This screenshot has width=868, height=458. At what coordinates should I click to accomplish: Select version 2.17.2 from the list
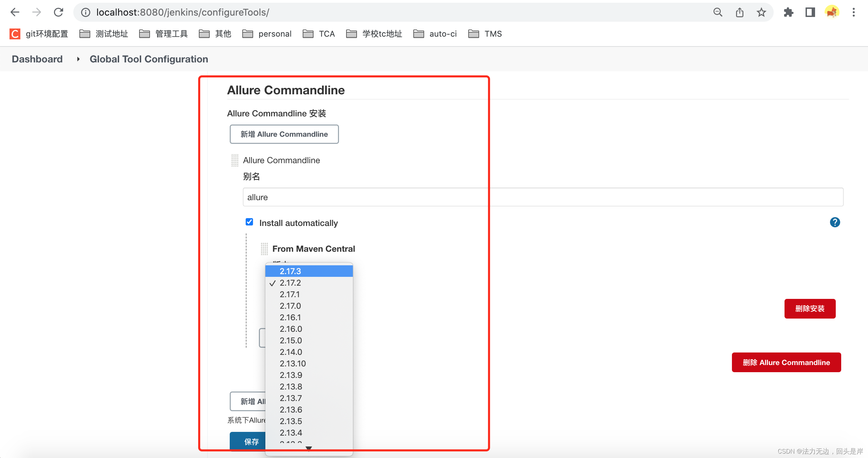(309, 283)
